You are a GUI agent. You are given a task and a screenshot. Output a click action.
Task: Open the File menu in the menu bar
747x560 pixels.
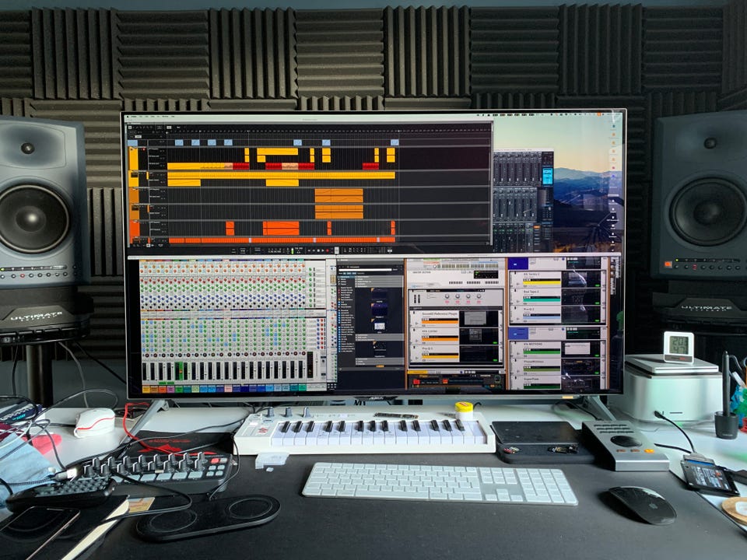140,116
